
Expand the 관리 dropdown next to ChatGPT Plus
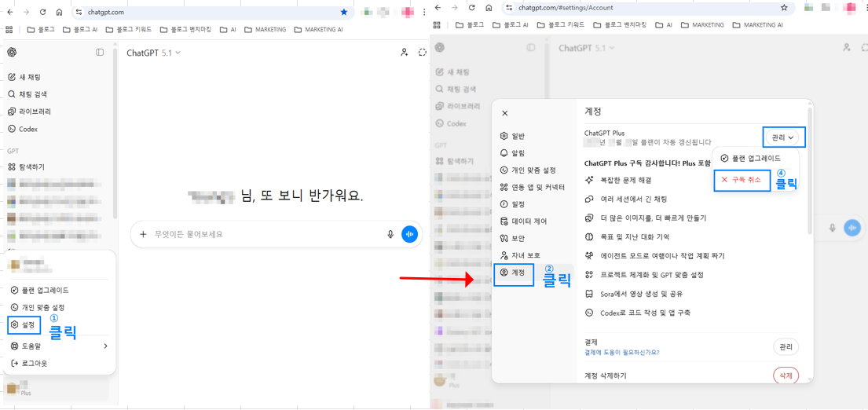click(783, 137)
